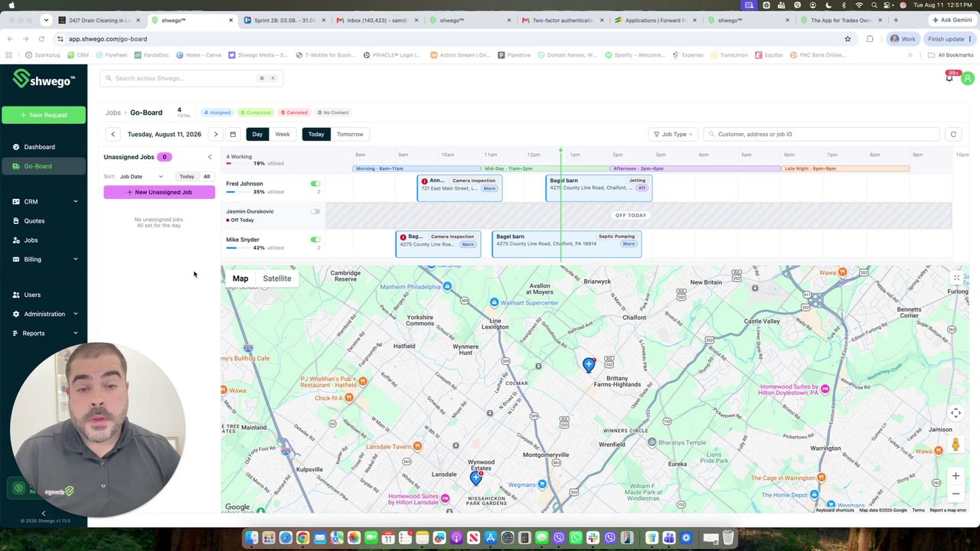The width and height of the screenshot is (980, 551).
Task: Click the Assigned status filter pill
Action: tap(217, 112)
